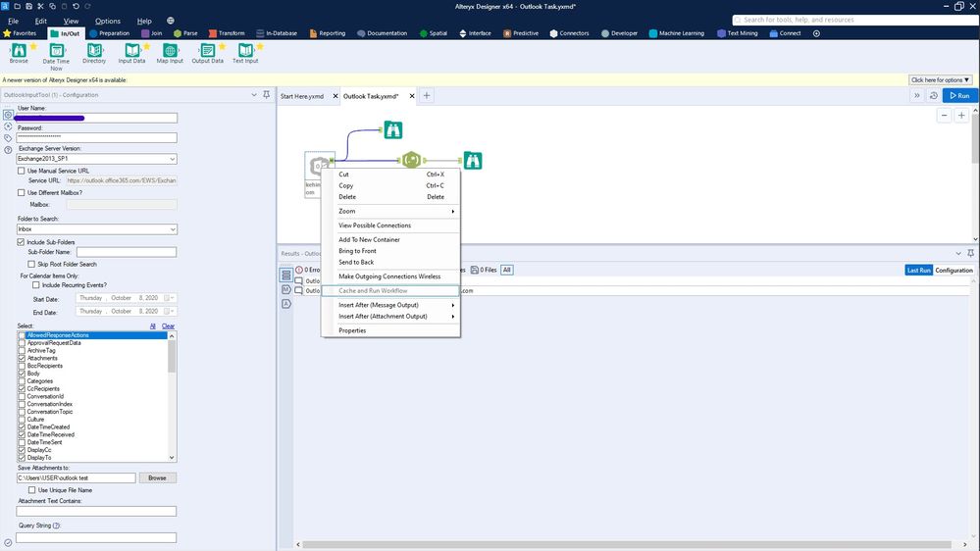
Task: Add tool category with plus circle icon
Action: [816, 33]
